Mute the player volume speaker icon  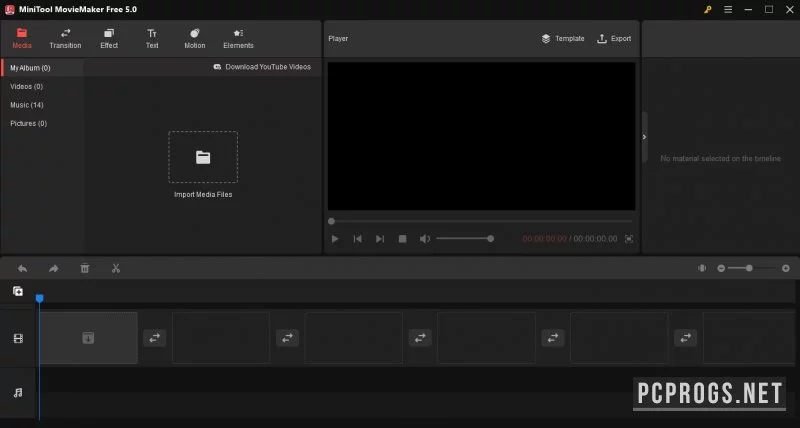(x=424, y=239)
